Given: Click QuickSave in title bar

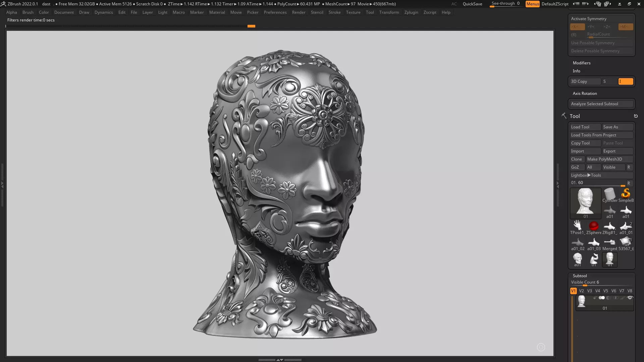Looking at the screenshot, I should point(472,4).
